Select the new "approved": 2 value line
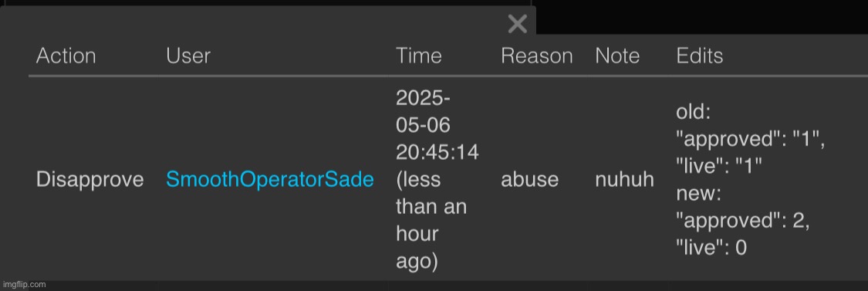This screenshot has width=868, height=291. [x=743, y=222]
